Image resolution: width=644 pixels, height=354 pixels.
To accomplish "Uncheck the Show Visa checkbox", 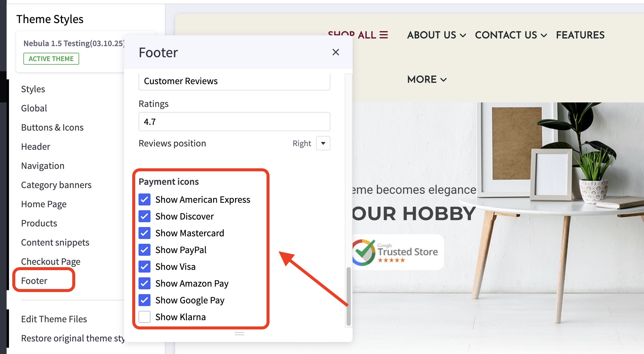I will coord(145,267).
